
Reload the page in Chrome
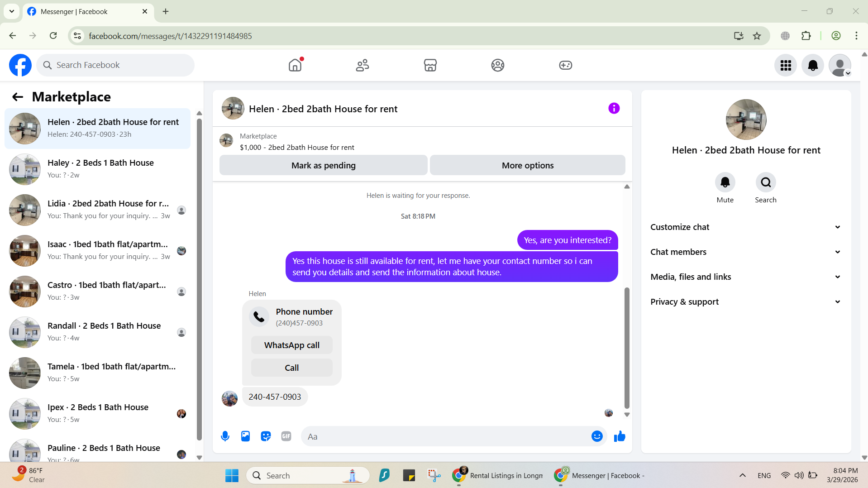pos(53,36)
